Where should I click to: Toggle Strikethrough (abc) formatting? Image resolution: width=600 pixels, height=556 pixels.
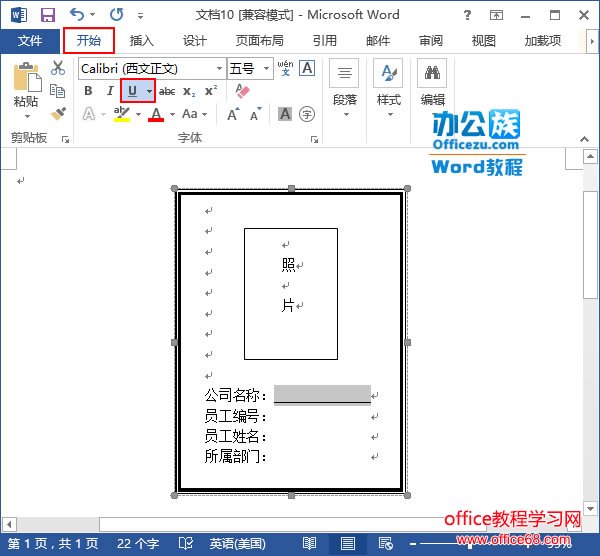coord(167,91)
